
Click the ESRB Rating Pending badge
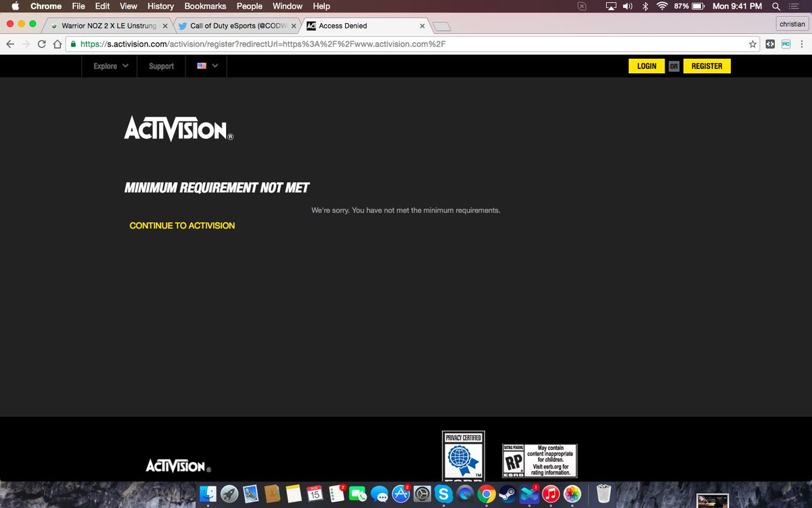(x=539, y=461)
